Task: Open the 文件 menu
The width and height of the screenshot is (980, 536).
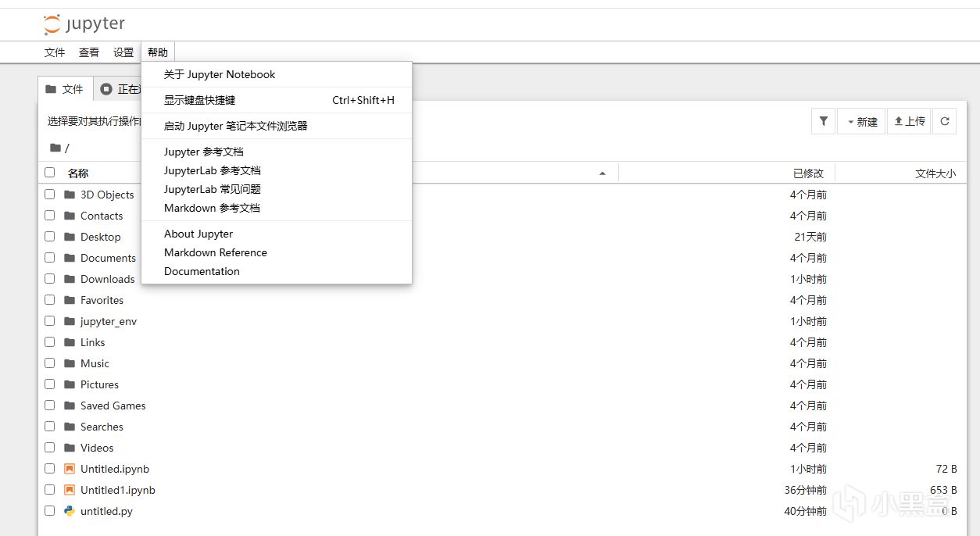Action: [x=55, y=52]
